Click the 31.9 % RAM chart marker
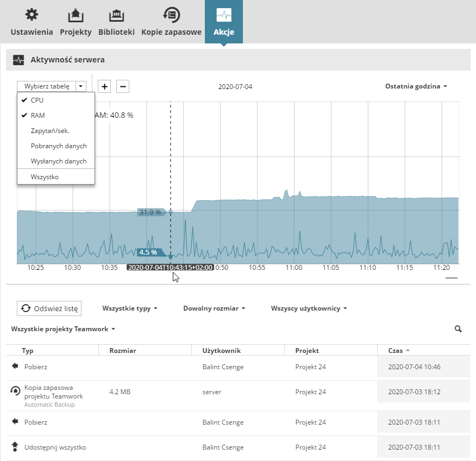The width and height of the screenshot is (476, 461). pos(151,212)
